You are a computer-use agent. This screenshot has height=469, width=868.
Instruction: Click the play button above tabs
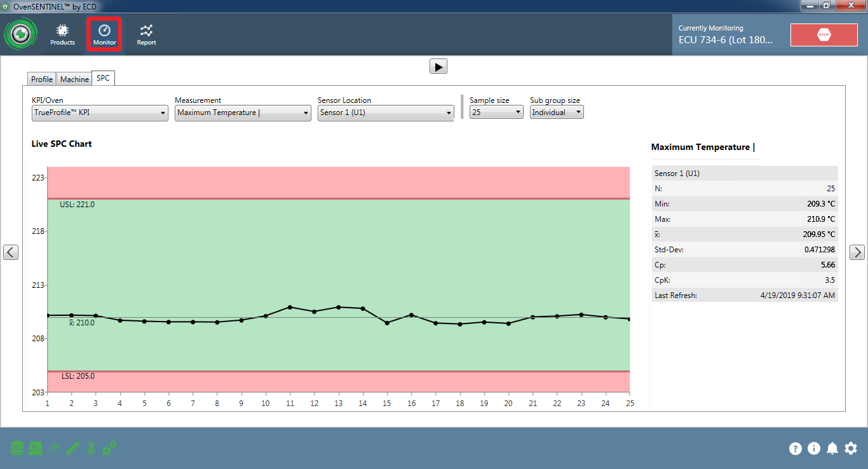tap(438, 66)
